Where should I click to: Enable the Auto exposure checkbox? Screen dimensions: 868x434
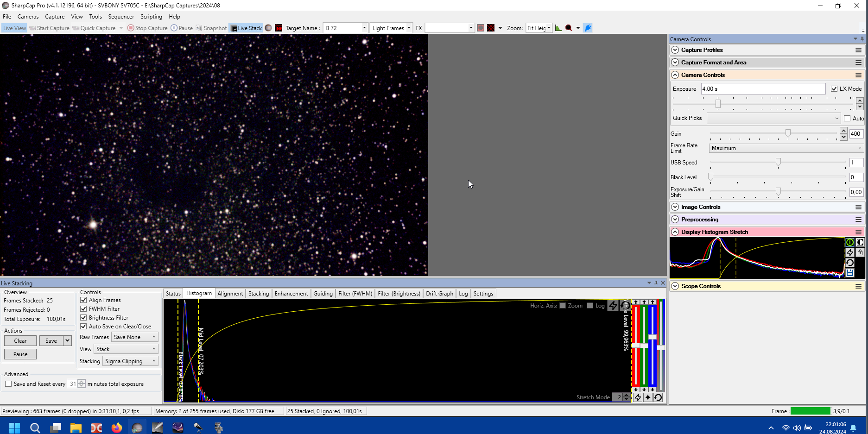847,119
